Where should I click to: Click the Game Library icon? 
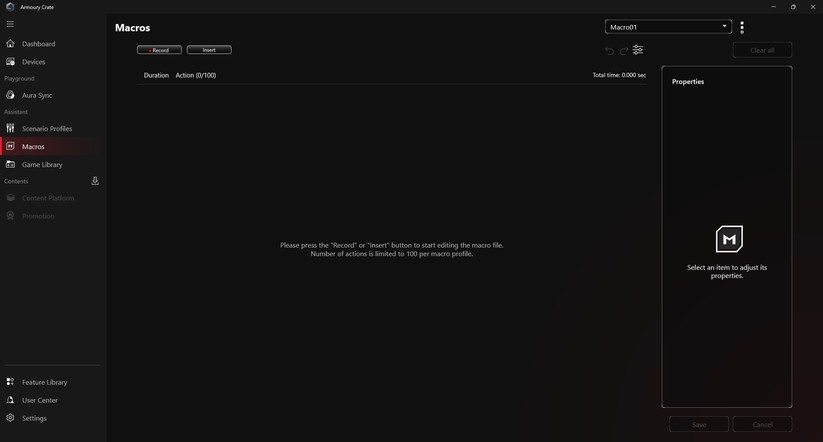coord(10,164)
